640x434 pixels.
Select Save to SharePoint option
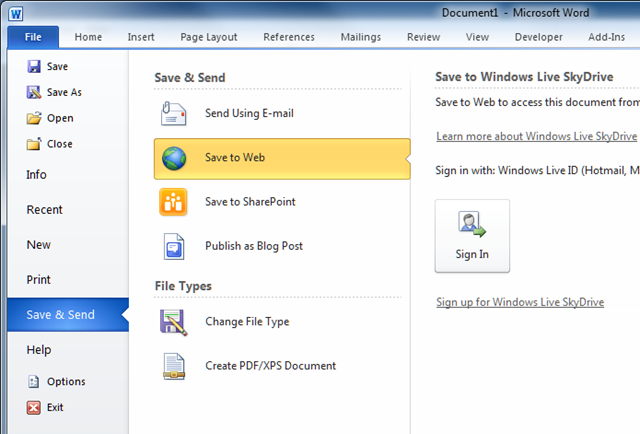point(282,202)
